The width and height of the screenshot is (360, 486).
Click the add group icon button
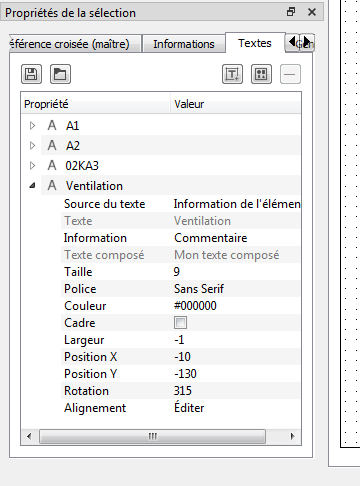click(x=261, y=74)
